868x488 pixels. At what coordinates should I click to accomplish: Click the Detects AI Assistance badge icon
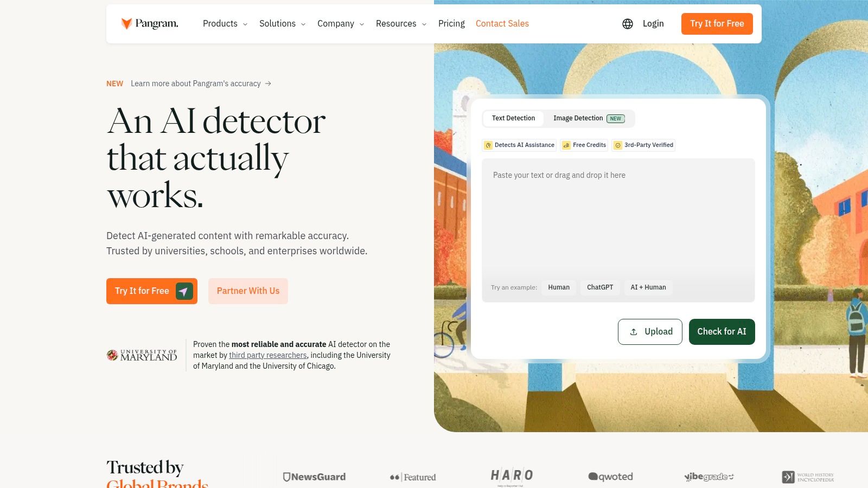[x=488, y=145]
